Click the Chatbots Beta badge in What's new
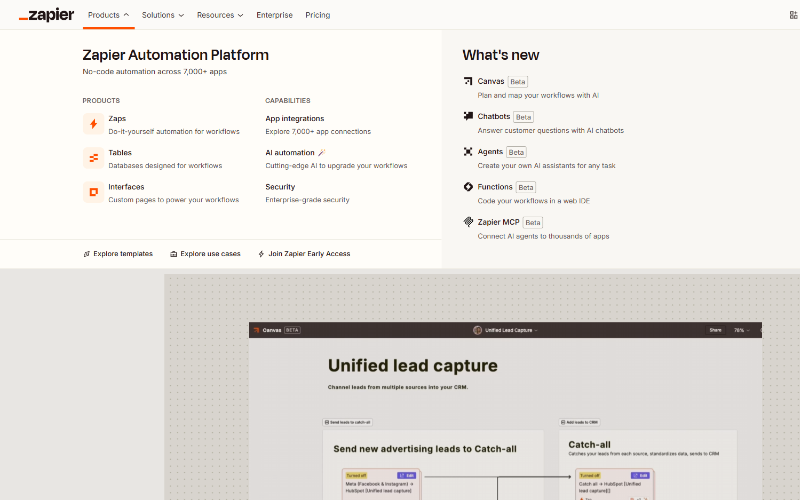The height and width of the screenshot is (500, 800). click(523, 117)
